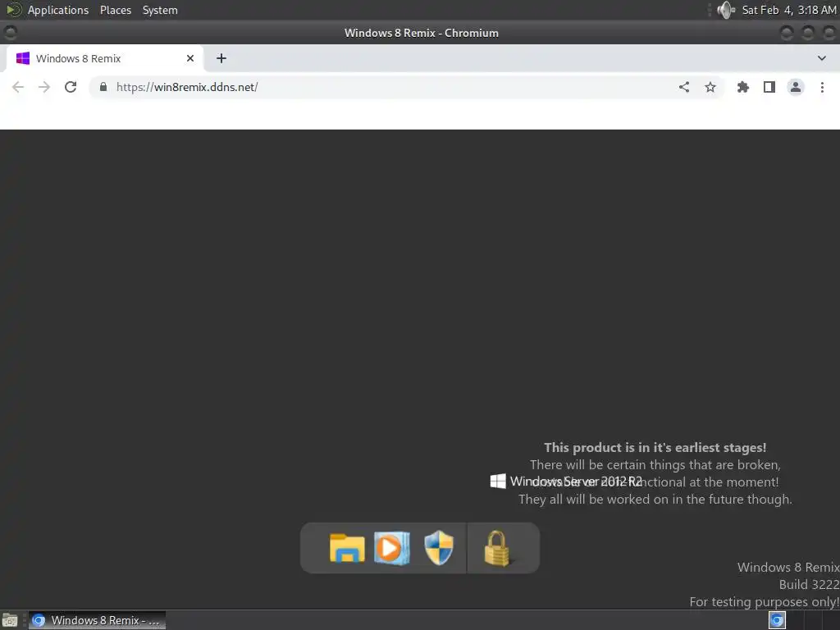Click 'For testing purposes only!' text
The width and height of the screenshot is (840, 630).
tap(765, 601)
